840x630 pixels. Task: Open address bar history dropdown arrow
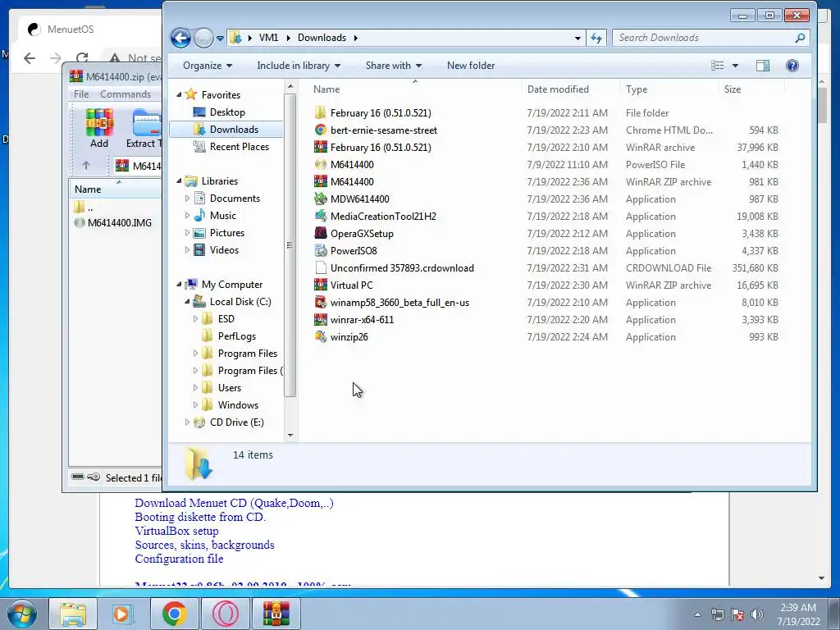point(577,38)
